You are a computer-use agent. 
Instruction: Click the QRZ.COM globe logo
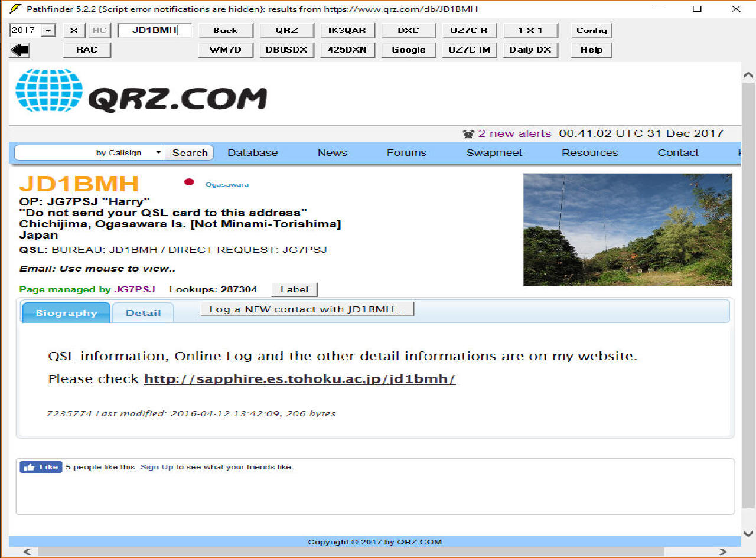[x=49, y=90]
